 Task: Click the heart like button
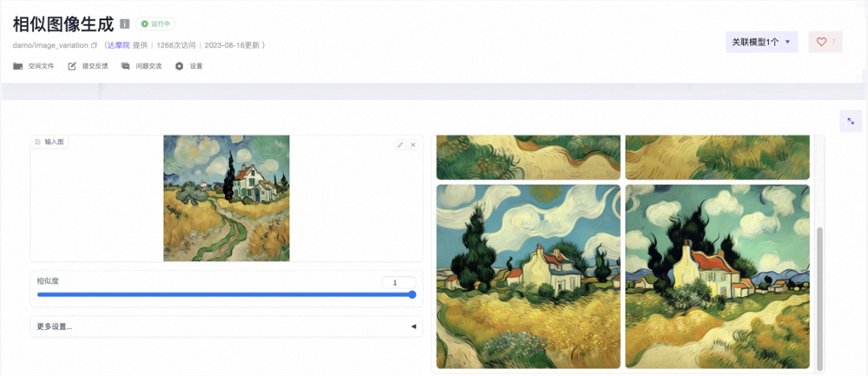coord(825,42)
